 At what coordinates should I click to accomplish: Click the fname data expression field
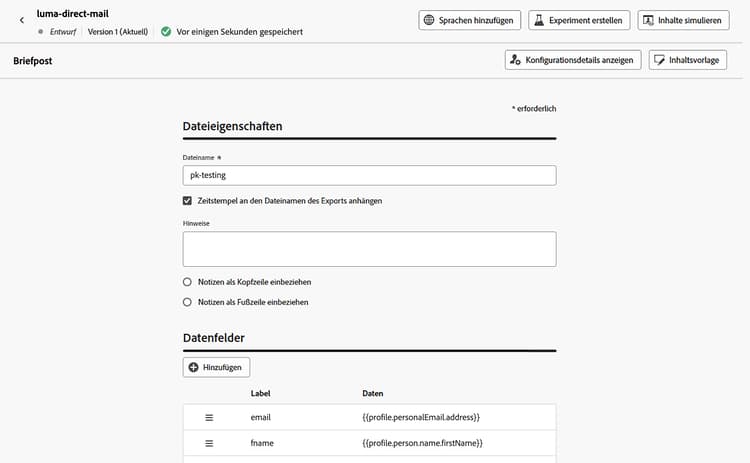(x=423, y=443)
